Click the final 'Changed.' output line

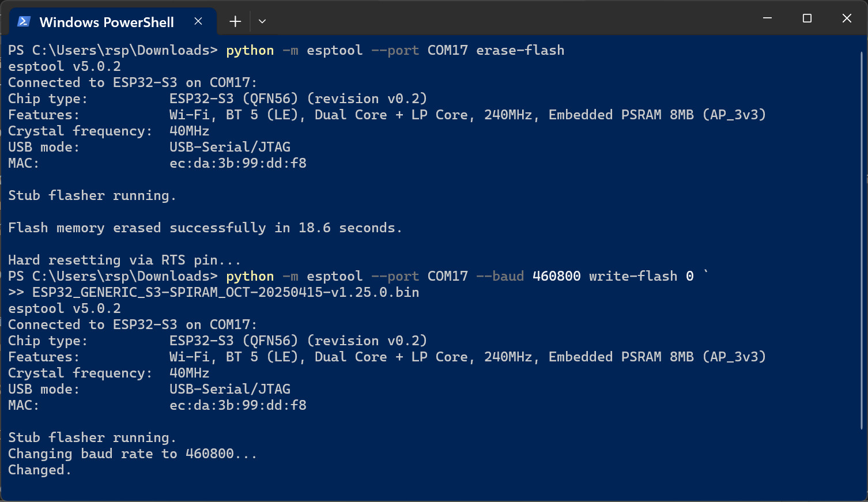(40, 470)
